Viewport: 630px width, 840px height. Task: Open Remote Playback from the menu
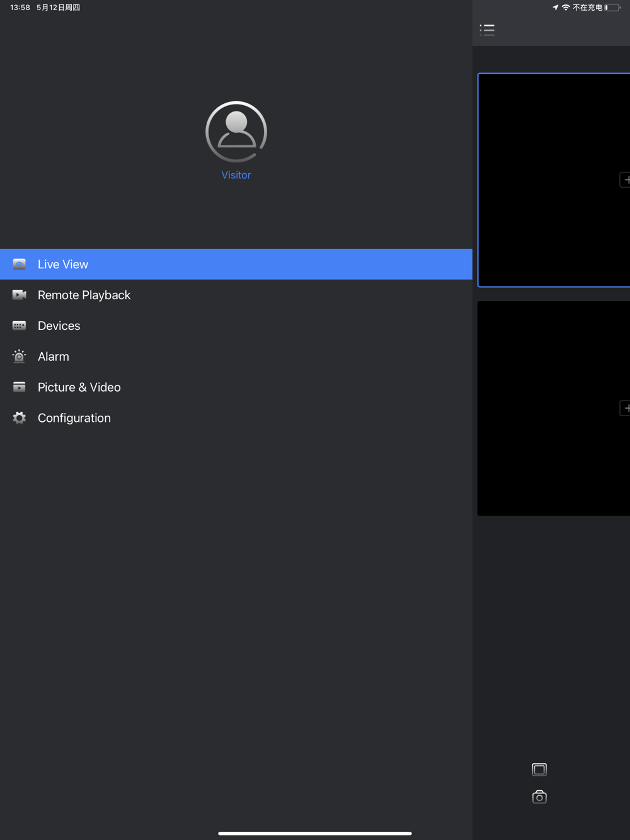click(x=236, y=295)
